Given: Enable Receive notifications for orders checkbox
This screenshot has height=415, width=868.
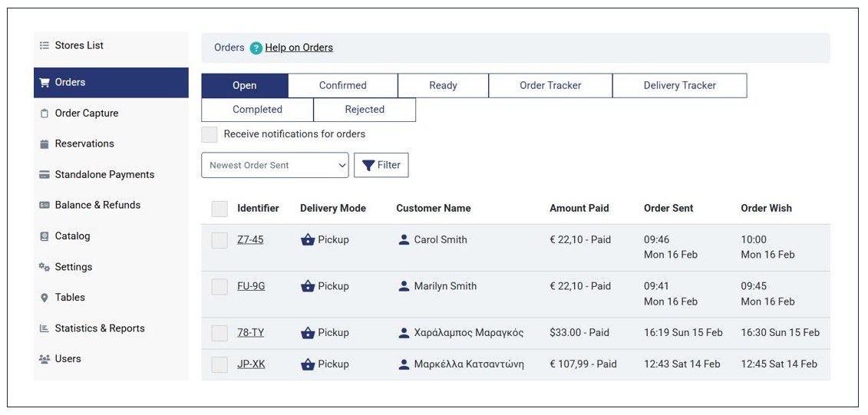Looking at the screenshot, I should 210,134.
